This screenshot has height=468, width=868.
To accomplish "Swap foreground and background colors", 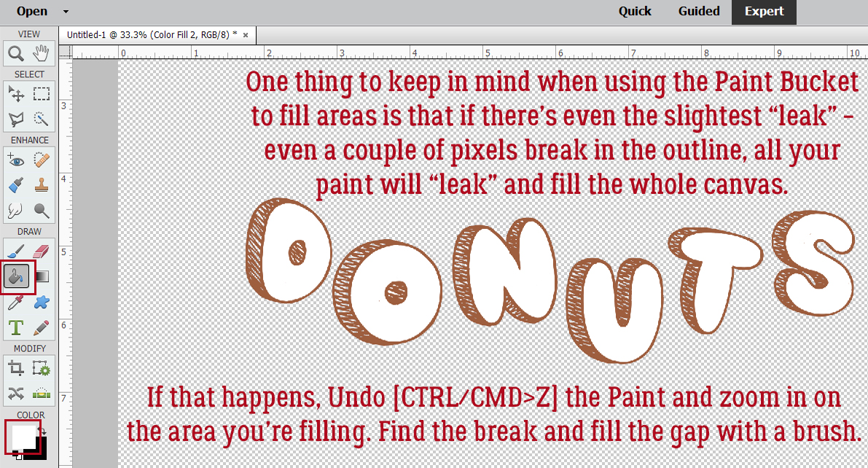I will tap(44, 431).
